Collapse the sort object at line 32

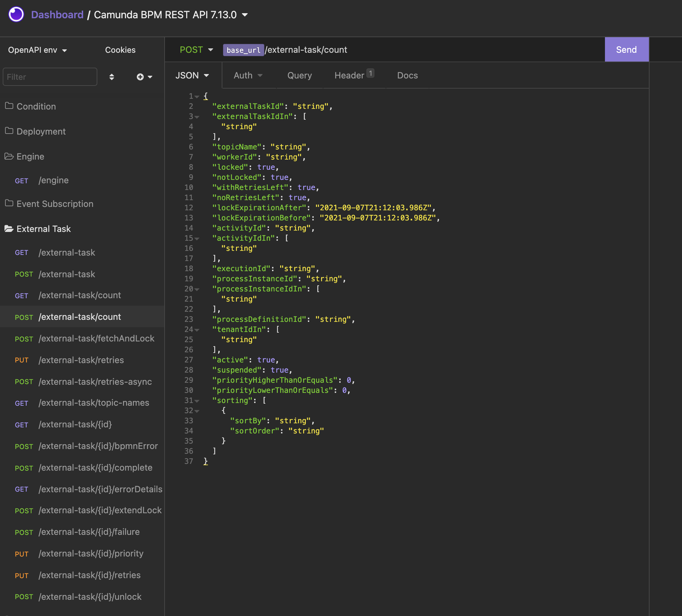pyautogui.click(x=197, y=411)
